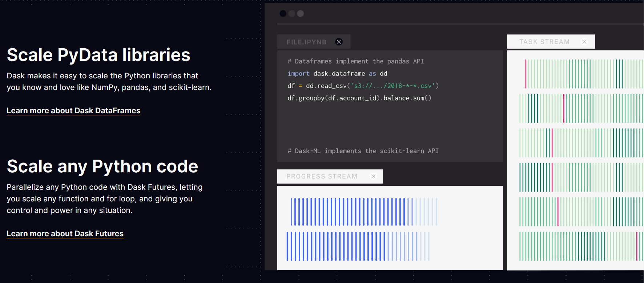
Task: Click the 'Scale PyData libraries' heading
Action: click(x=98, y=55)
